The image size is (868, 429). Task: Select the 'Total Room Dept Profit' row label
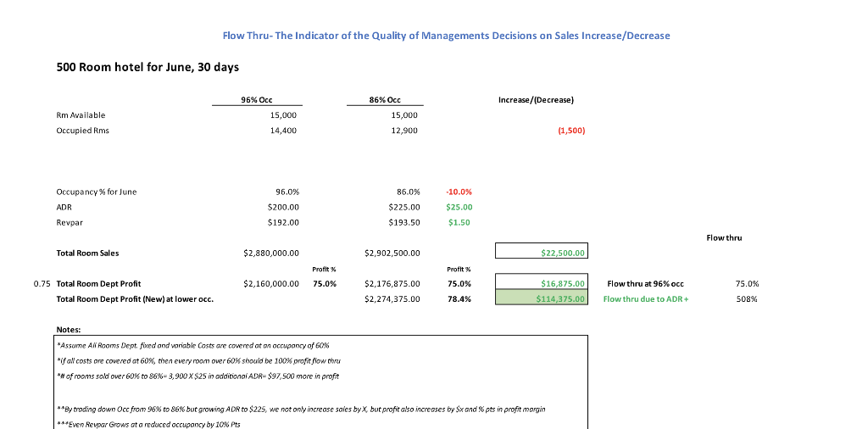click(98, 283)
